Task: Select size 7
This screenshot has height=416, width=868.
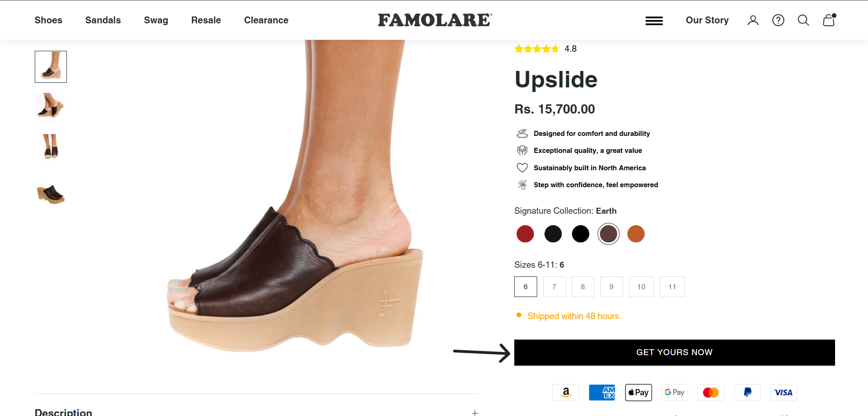Action: click(x=554, y=287)
